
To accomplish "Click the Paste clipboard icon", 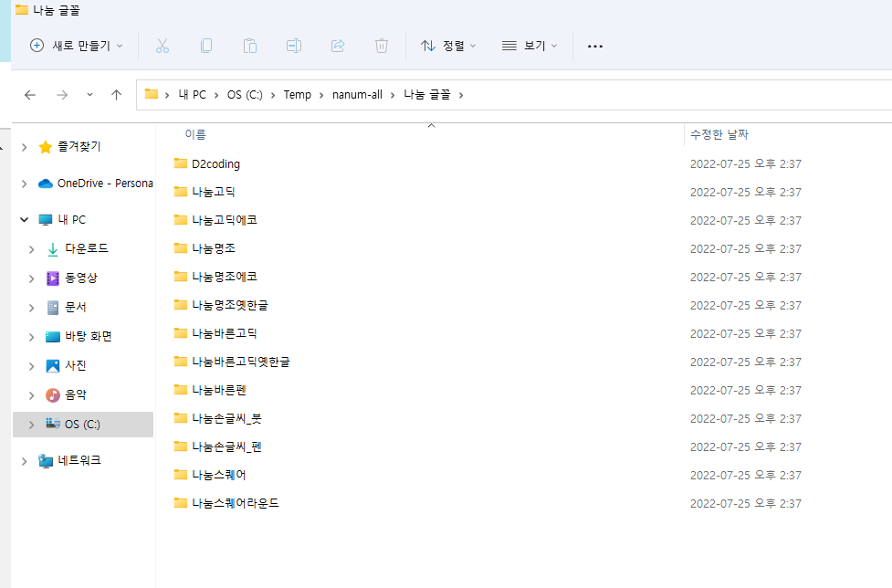I will point(250,46).
